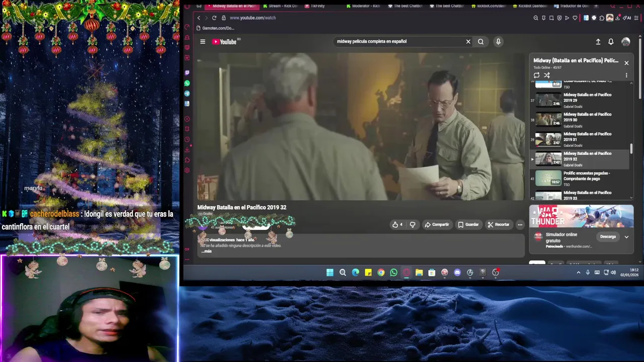
Task: Select current item Midway 2019 32 in playlist
Action: (x=580, y=159)
